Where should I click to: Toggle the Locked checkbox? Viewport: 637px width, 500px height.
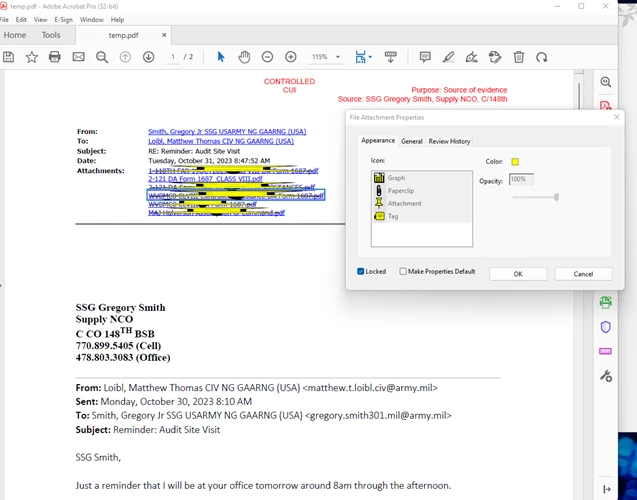pyautogui.click(x=360, y=271)
